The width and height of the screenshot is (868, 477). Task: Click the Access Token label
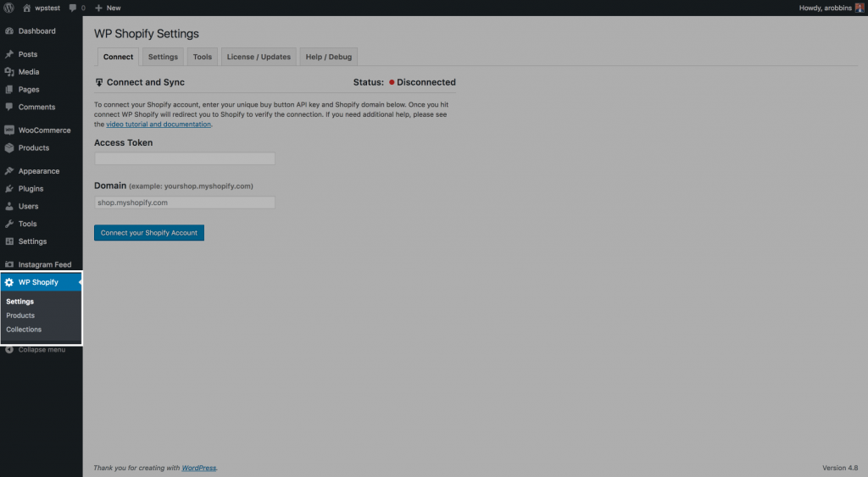tap(124, 143)
